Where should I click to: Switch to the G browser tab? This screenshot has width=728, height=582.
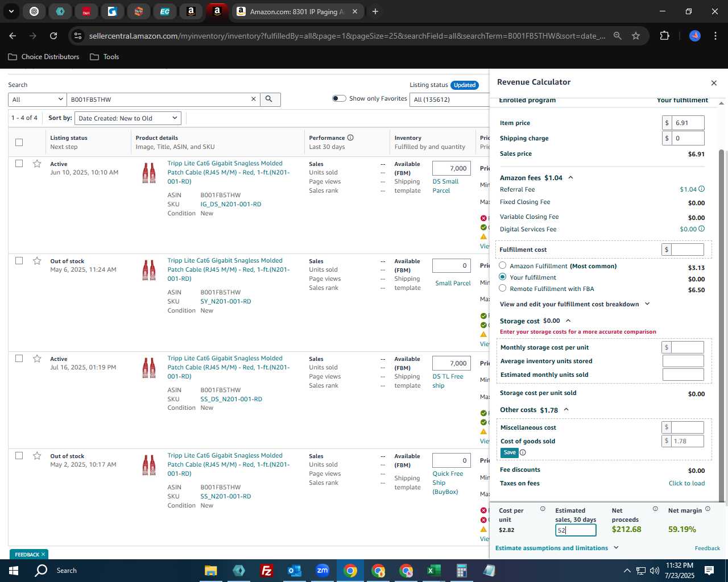(112, 11)
